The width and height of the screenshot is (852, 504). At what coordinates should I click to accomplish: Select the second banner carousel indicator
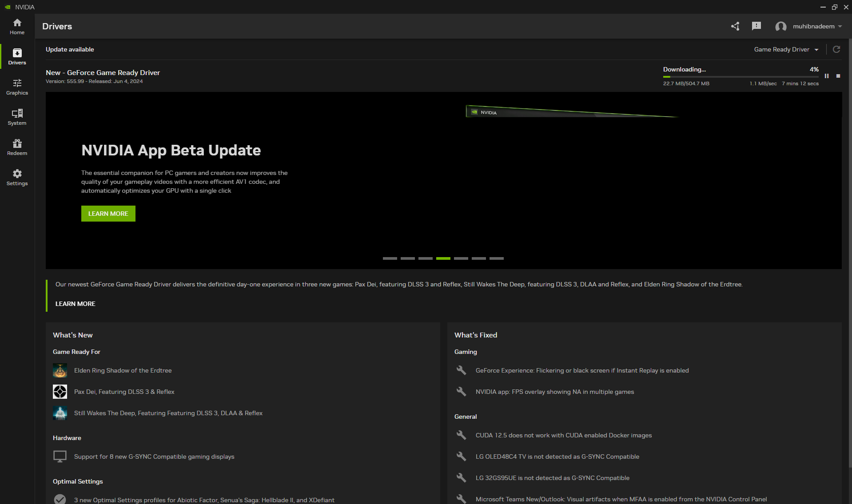coord(408,258)
